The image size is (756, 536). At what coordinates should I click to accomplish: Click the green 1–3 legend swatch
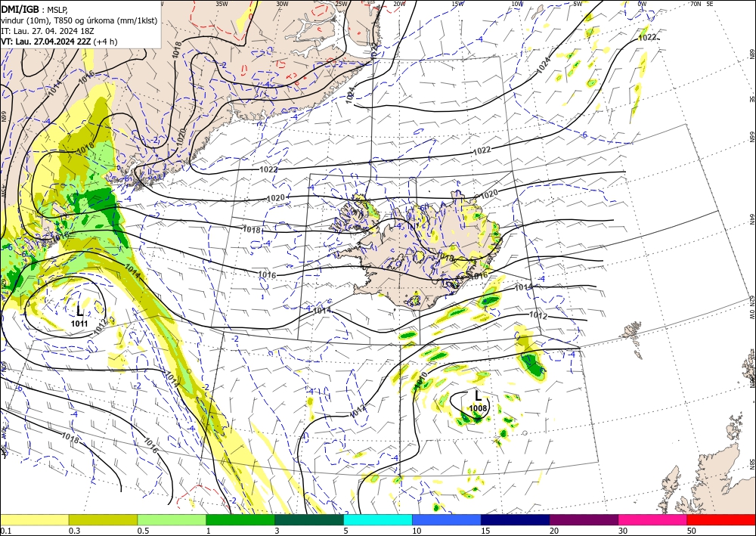240,519
